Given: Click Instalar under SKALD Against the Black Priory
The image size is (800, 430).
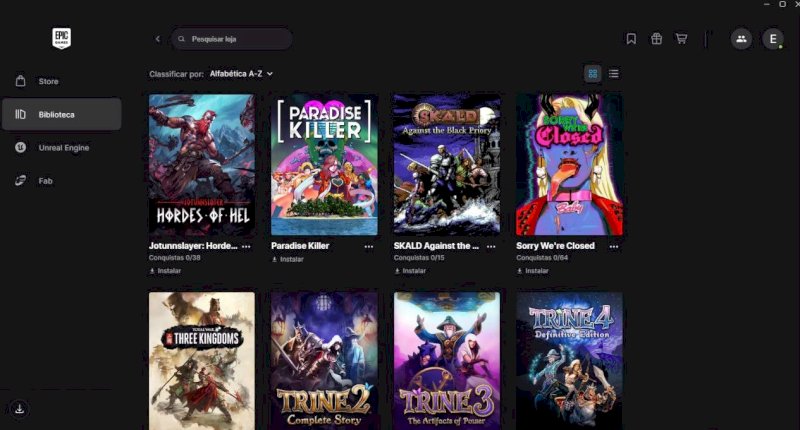Looking at the screenshot, I should click(x=410, y=271).
